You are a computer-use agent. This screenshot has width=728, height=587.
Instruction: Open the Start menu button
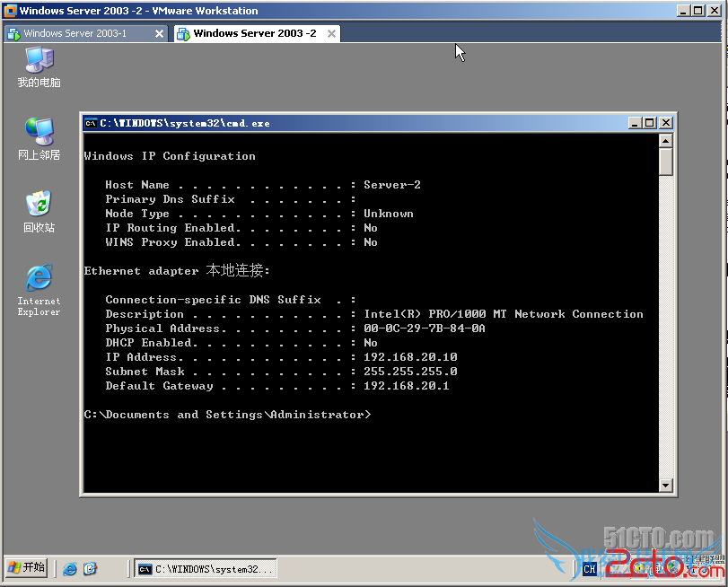tap(27, 567)
